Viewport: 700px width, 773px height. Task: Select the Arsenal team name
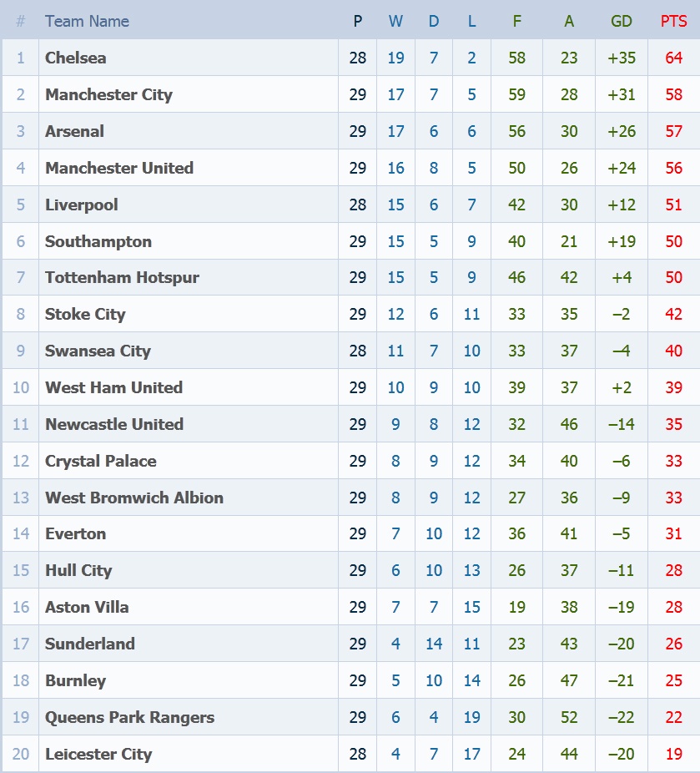pyautogui.click(x=75, y=131)
